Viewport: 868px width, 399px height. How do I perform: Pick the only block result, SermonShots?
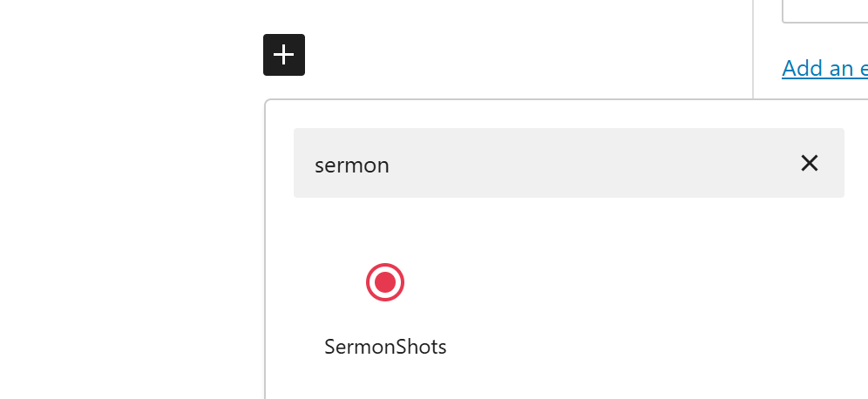coord(385,305)
